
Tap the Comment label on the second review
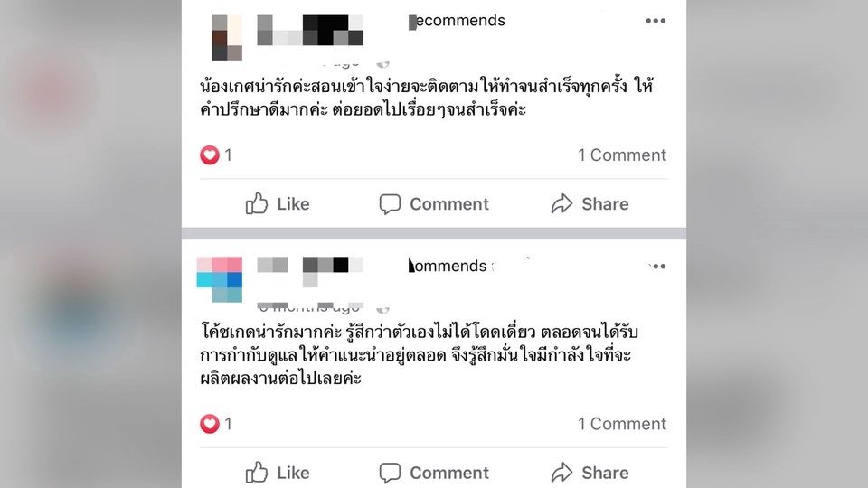point(449,473)
